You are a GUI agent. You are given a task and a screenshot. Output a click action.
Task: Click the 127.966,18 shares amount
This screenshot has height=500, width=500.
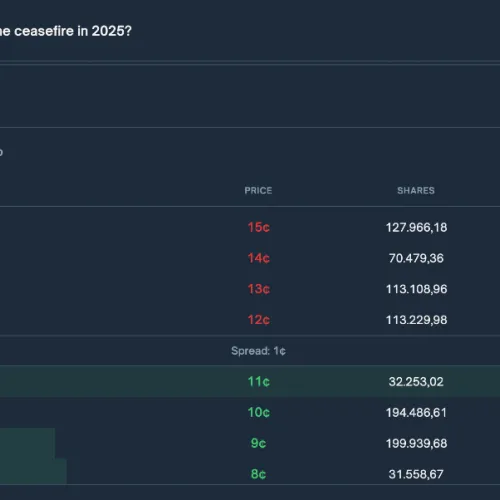(x=416, y=227)
